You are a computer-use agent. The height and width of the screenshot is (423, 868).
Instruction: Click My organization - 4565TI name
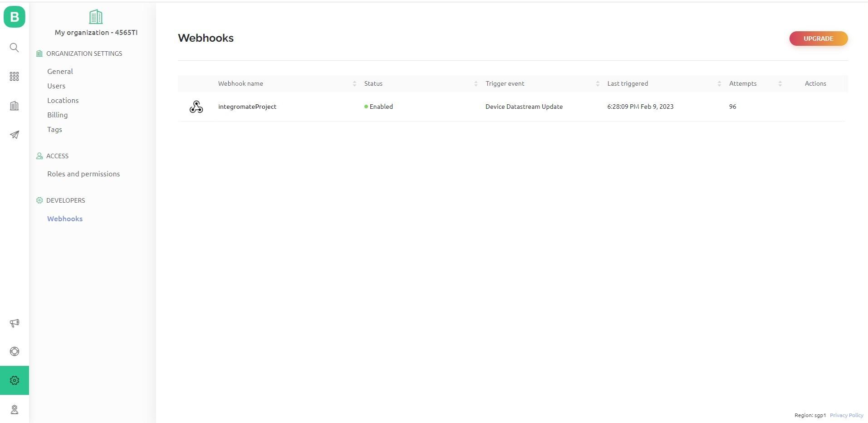[x=96, y=32]
